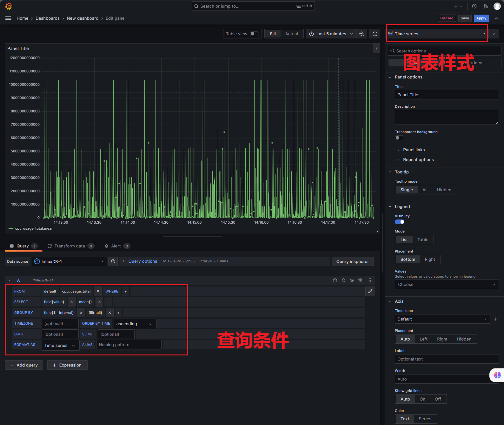The image size is (504, 425).
Task: Open the plus add-new menu
Action: click(458, 6)
